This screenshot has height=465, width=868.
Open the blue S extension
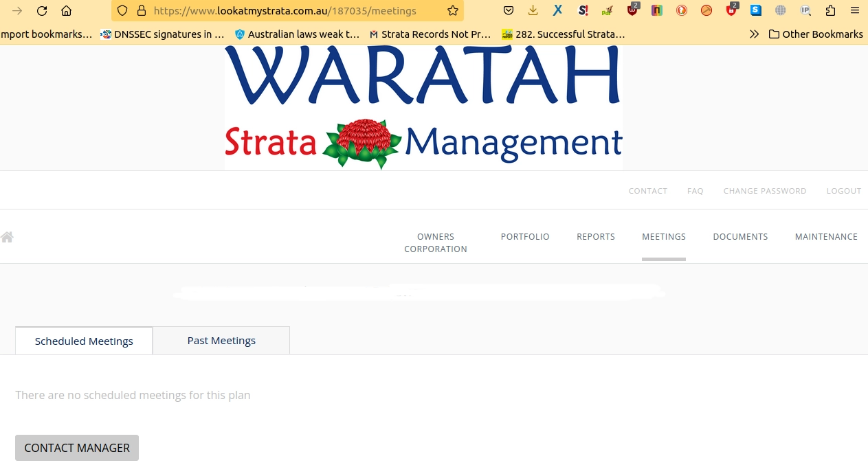click(756, 10)
